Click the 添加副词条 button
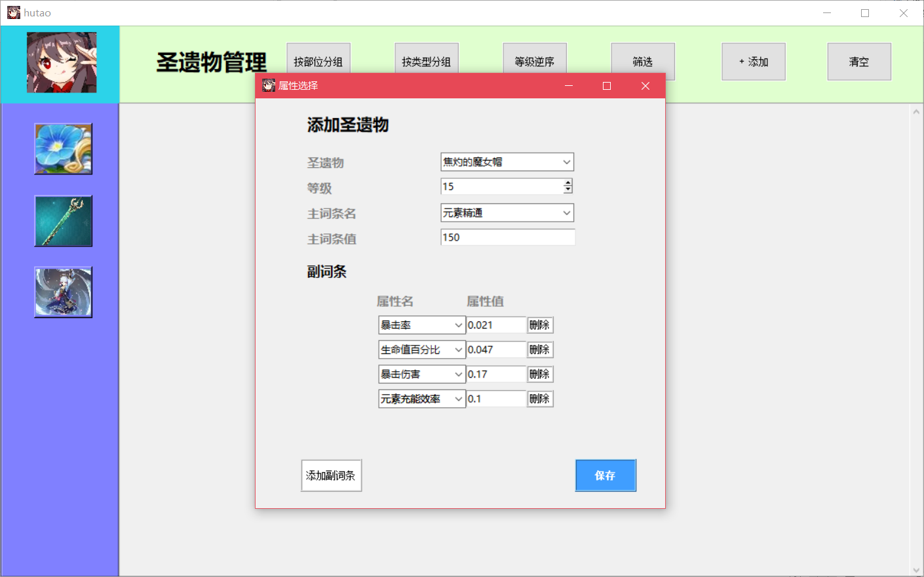The height and width of the screenshot is (577, 924). point(332,475)
